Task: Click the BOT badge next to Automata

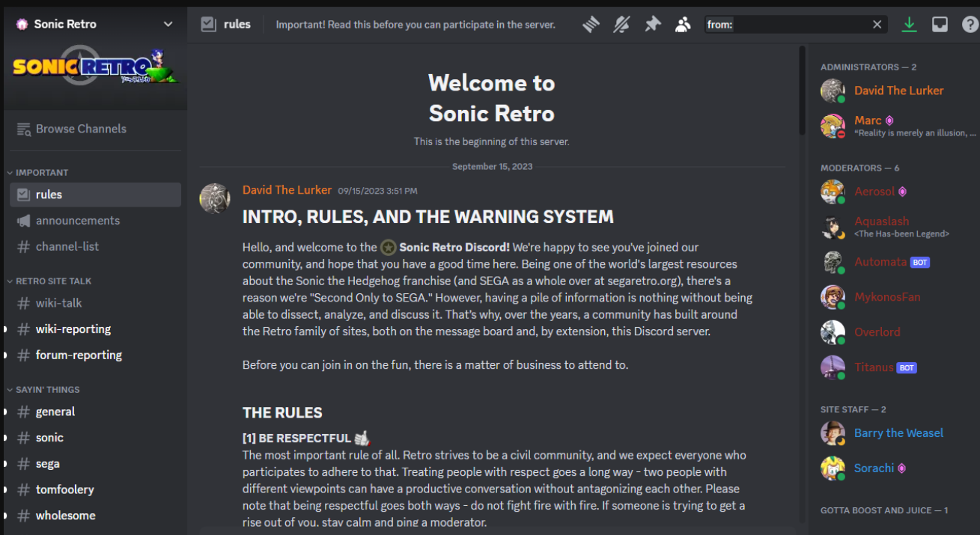Action: click(920, 262)
